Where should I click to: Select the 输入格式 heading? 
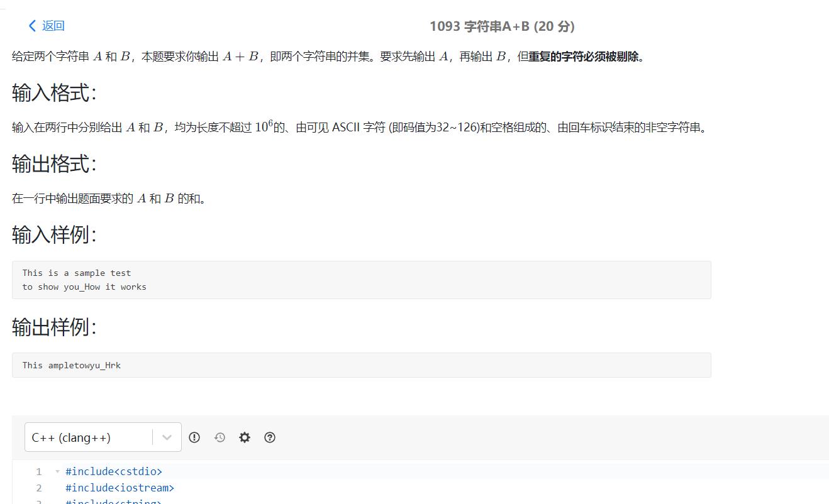pyautogui.click(x=54, y=93)
